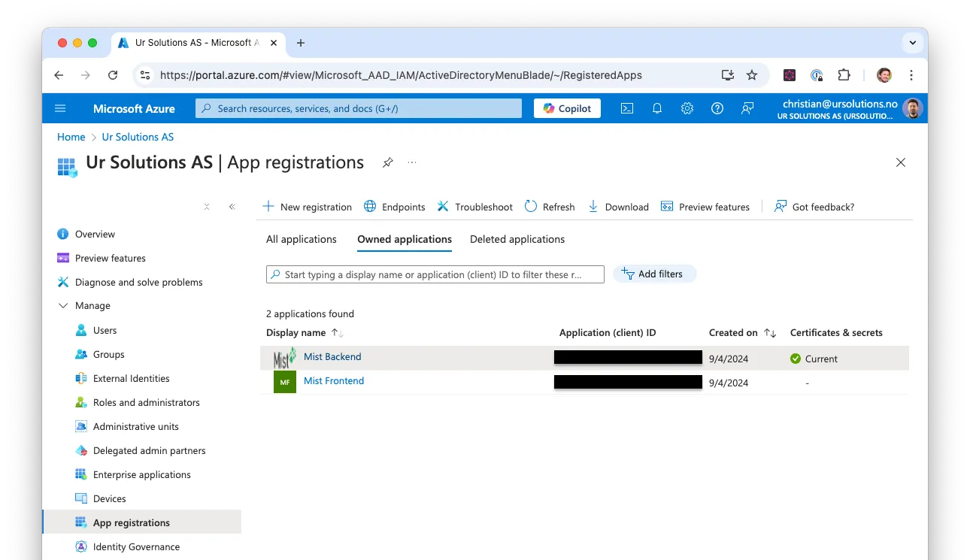Click the sidebar expand/collapse arrows icon

207,207
